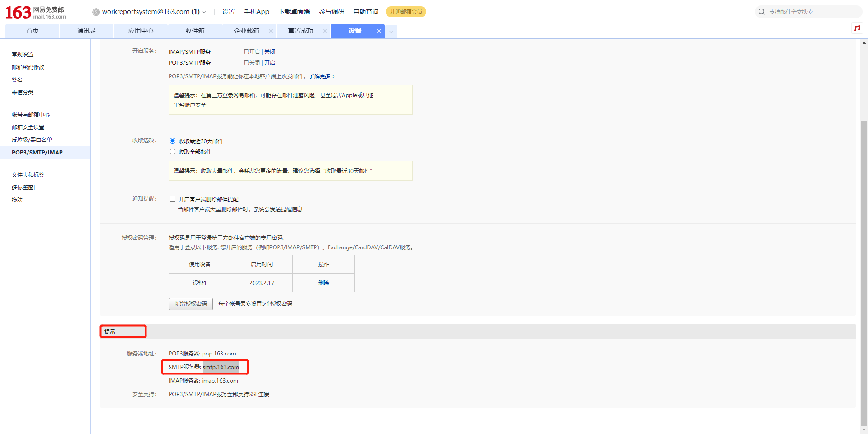Click the account avatar icon beside the email address
Image resolution: width=868 pixels, height=434 pixels.
click(x=96, y=12)
